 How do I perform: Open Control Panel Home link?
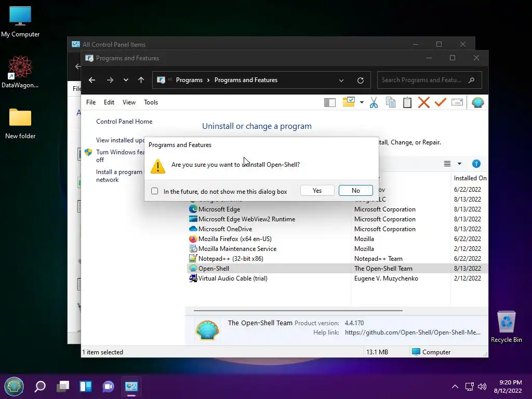click(x=124, y=122)
